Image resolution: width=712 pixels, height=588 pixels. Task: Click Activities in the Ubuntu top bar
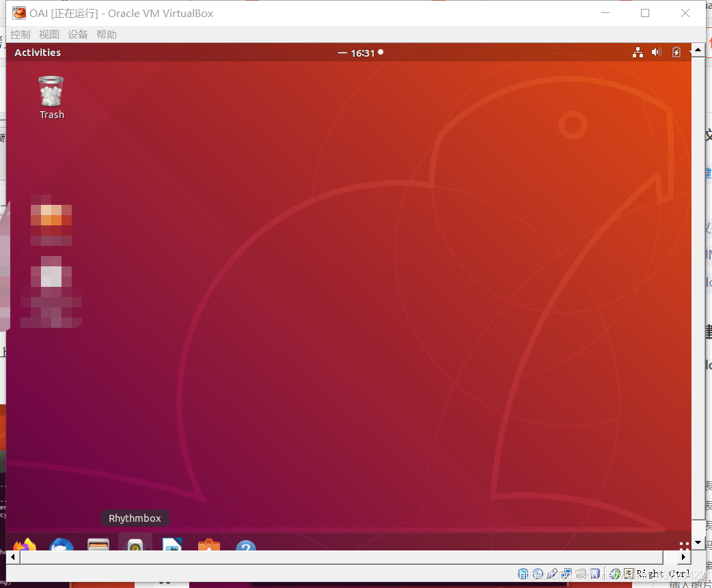38,53
